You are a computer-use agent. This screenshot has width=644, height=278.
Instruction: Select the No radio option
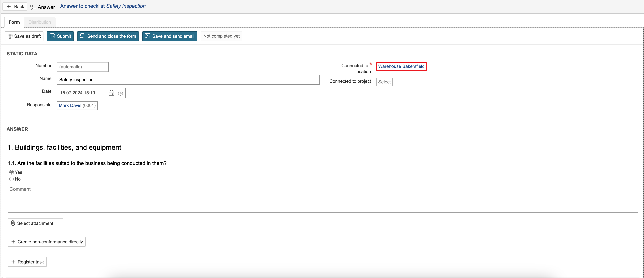click(x=11, y=179)
